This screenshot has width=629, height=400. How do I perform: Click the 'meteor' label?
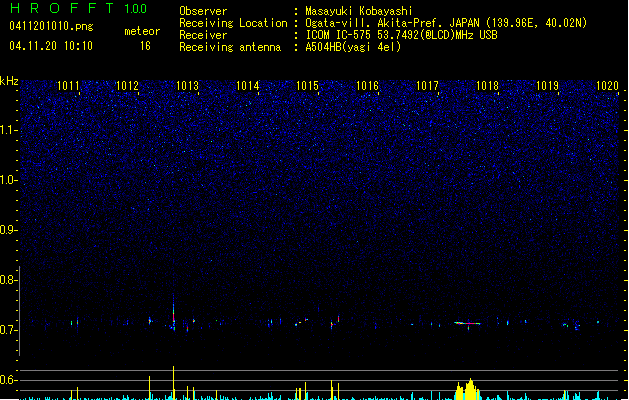click(142, 31)
